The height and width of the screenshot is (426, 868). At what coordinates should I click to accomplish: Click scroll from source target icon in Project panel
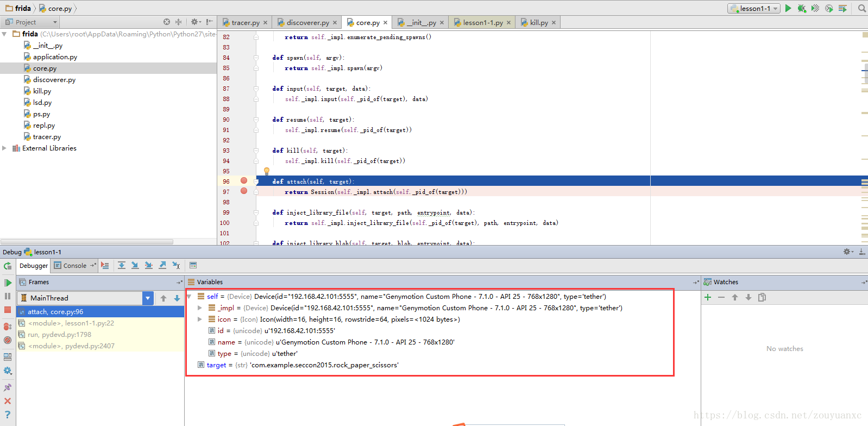click(167, 22)
